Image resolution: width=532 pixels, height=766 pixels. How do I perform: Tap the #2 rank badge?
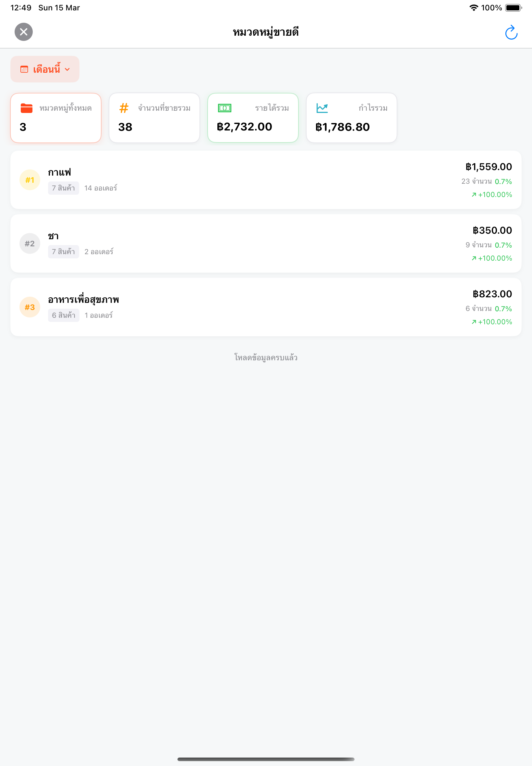(x=30, y=244)
